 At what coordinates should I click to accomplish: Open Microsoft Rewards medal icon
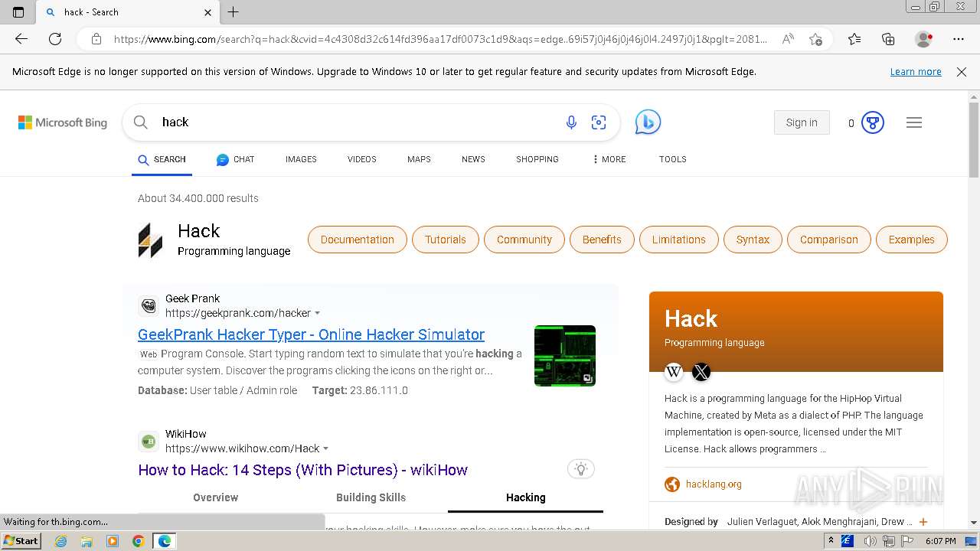coord(873,122)
